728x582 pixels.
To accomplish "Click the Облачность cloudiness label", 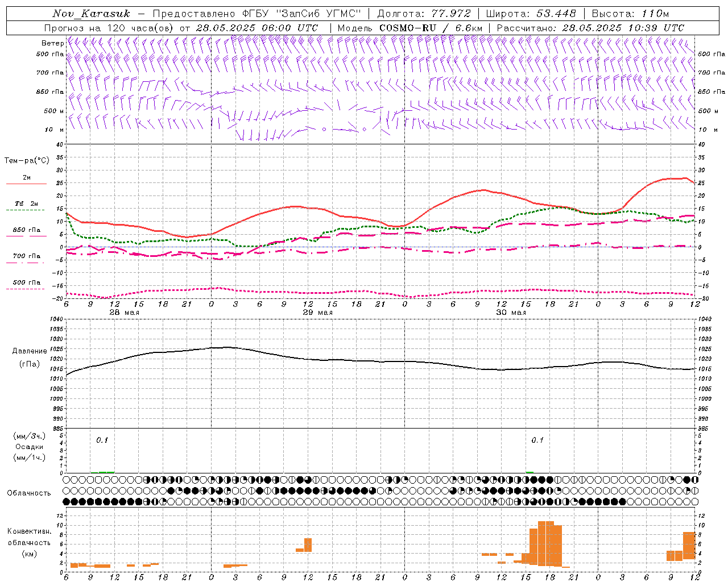I will pyautogui.click(x=29, y=493).
